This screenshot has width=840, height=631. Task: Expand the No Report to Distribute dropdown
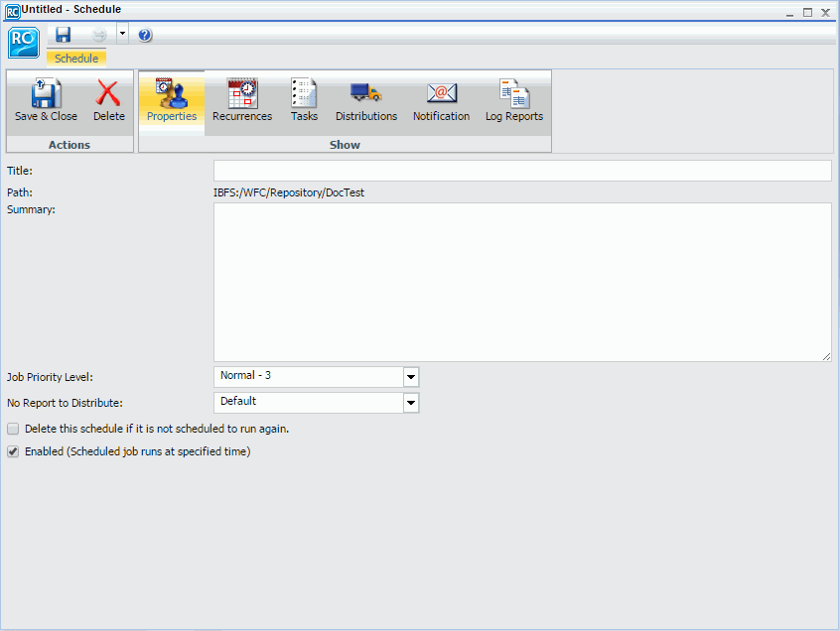411,403
